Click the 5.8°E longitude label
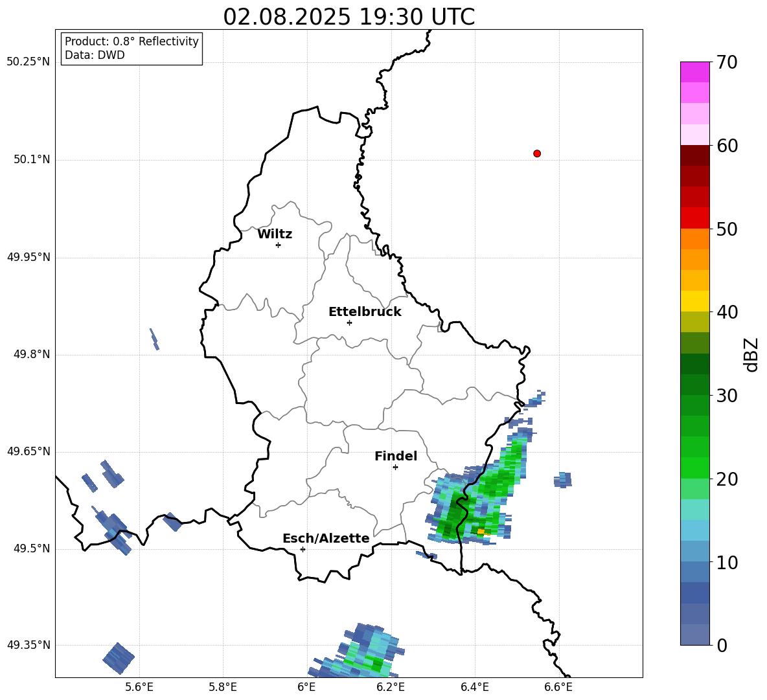 tap(223, 687)
